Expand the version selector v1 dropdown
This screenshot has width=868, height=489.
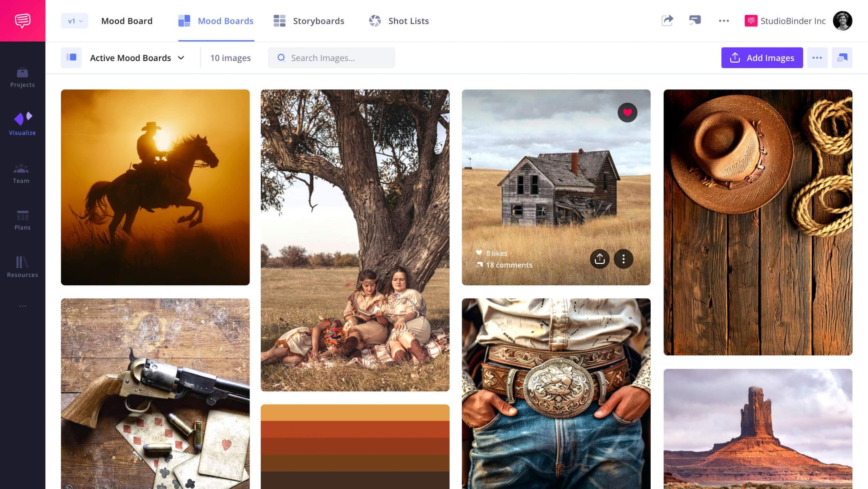[x=74, y=20]
